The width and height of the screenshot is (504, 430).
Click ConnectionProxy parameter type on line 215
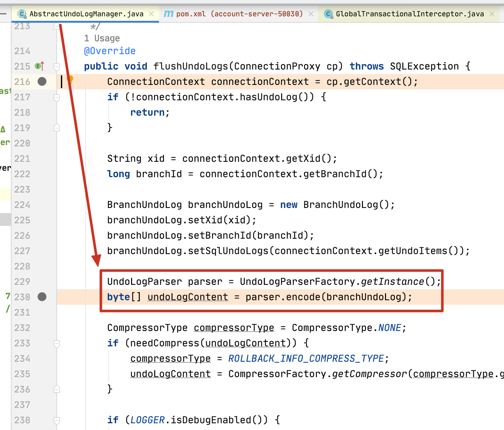point(277,66)
